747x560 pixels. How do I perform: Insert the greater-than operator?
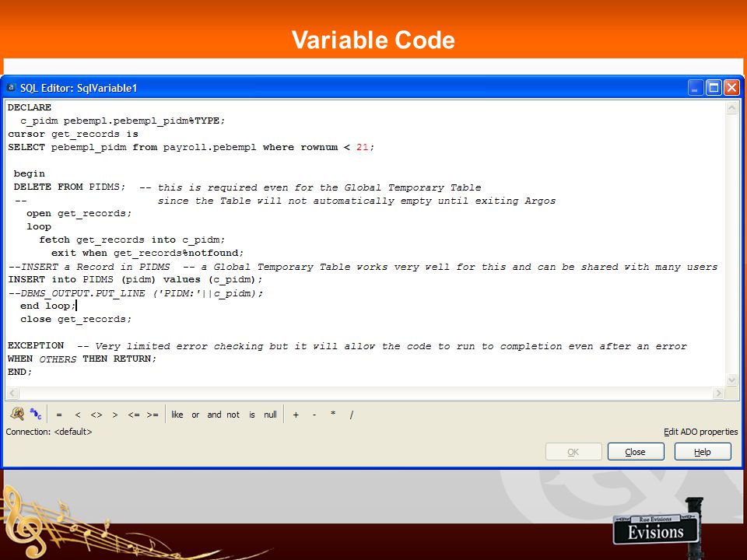tap(115, 415)
